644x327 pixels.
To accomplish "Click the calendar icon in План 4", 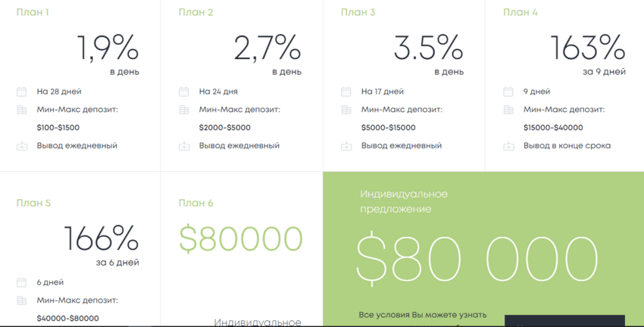I will (x=508, y=92).
